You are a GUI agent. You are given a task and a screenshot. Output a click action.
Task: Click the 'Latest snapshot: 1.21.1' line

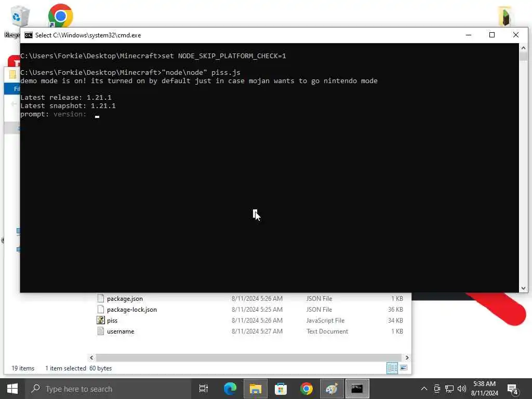[x=68, y=106]
